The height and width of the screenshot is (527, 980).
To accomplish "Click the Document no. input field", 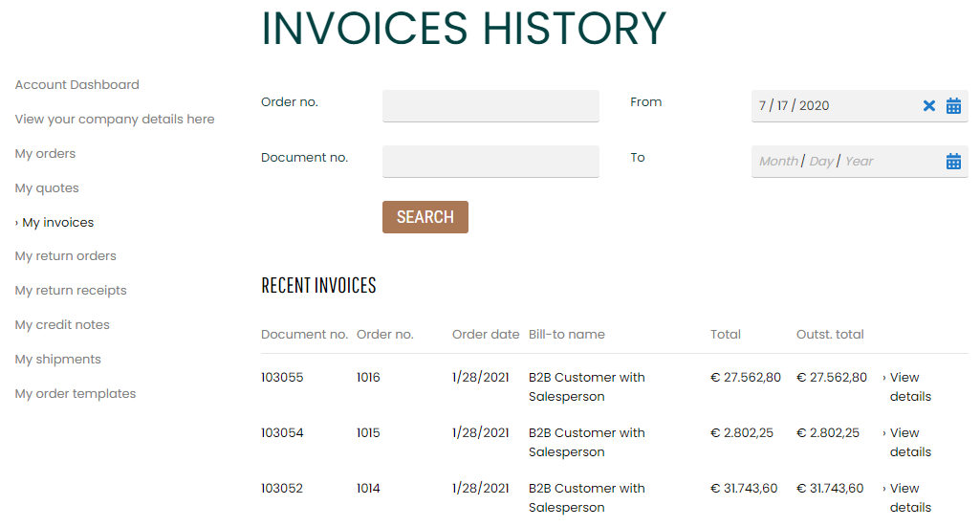I will (490, 162).
